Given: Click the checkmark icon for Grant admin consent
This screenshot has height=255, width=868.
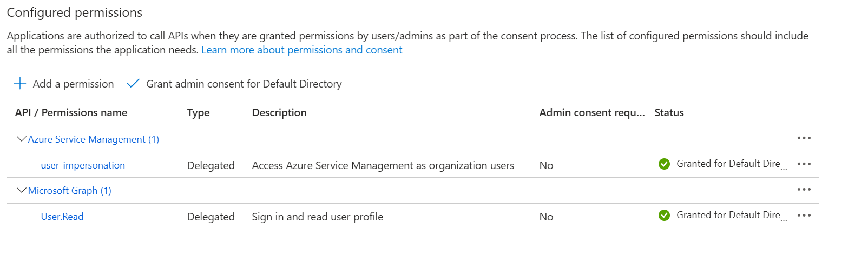Looking at the screenshot, I should coord(133,84).
